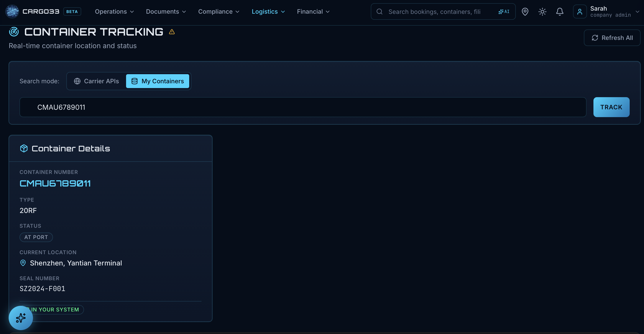The image size is (644, 334).
Task: Click the Container Details cube icon
Action: (x=24, y=148)
